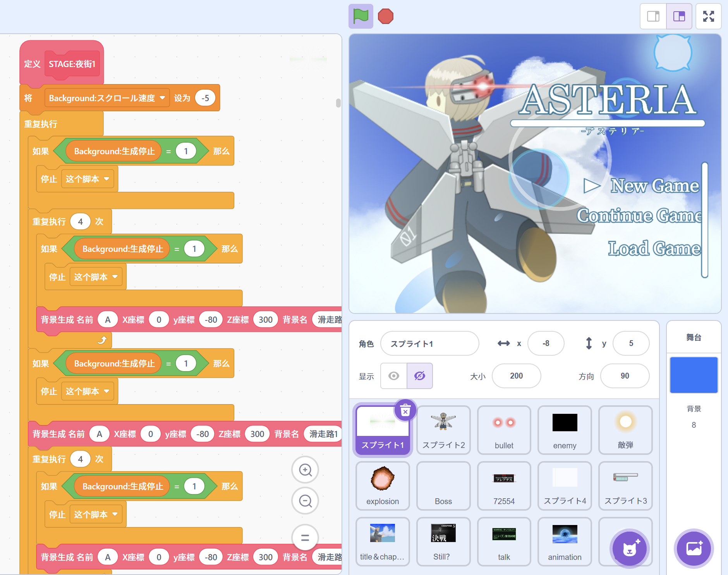Edit 滑走路1 field in the 背景生成 block after the first loop
728x575 pixels.
323,434
